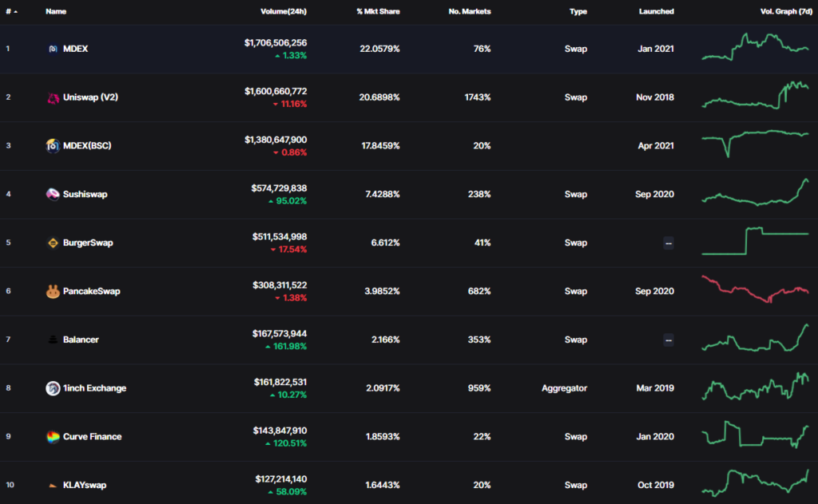Viewport: 818px width, 504px height.
Task: Click MDEX(BSC) 7-day volume graph
Action: pyautogui.click(x=756, y=144)
